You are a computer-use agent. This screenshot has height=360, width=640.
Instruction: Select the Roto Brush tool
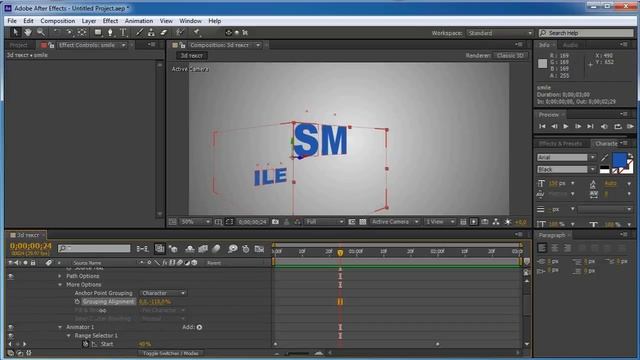coord(180,32)
